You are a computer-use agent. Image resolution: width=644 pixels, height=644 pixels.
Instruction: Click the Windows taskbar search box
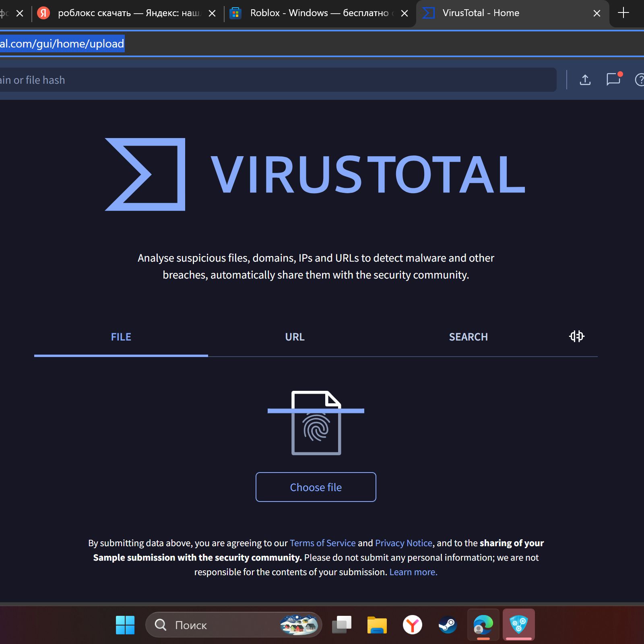coord(233,625)
